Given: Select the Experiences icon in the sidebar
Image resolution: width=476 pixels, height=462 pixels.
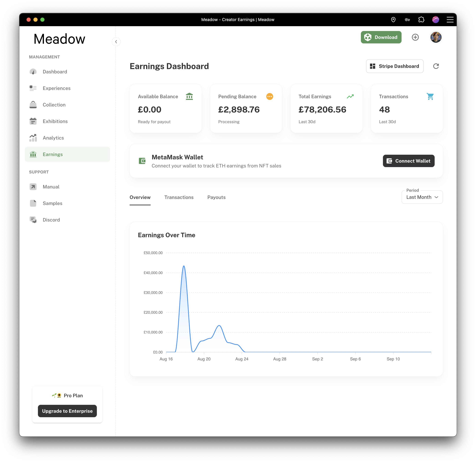Looking at the screenshot, I should pyautogui.click(x=33, y=88).
